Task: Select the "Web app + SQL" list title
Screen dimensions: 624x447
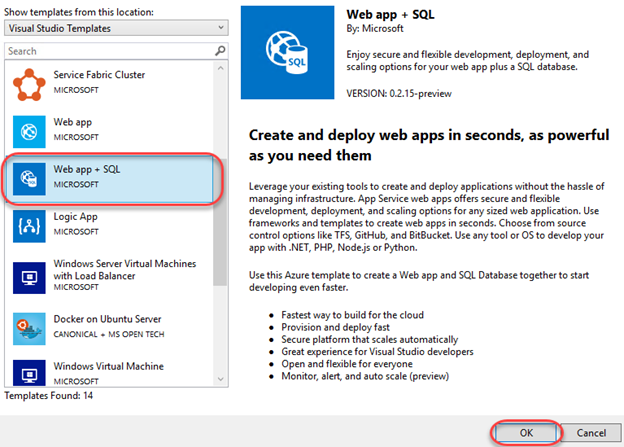Action: pos(87,169)
